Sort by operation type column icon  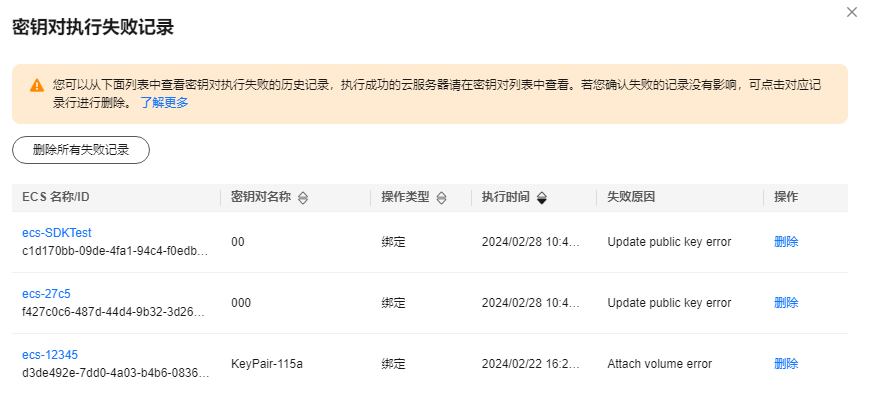[442, 198]
